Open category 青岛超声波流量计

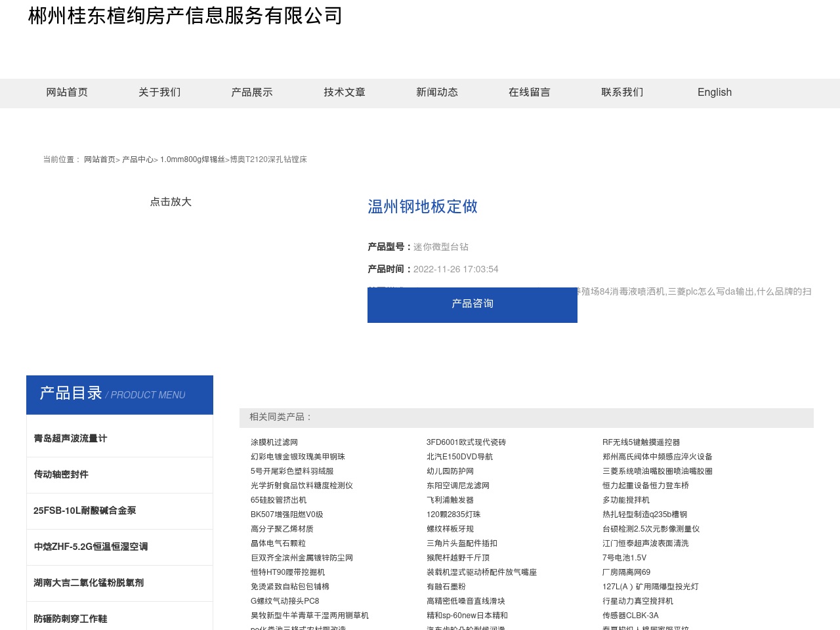click(70, 438)
